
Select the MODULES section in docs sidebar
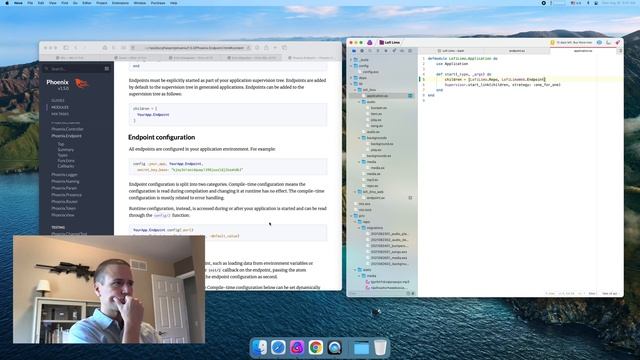(x=60, y=107)
